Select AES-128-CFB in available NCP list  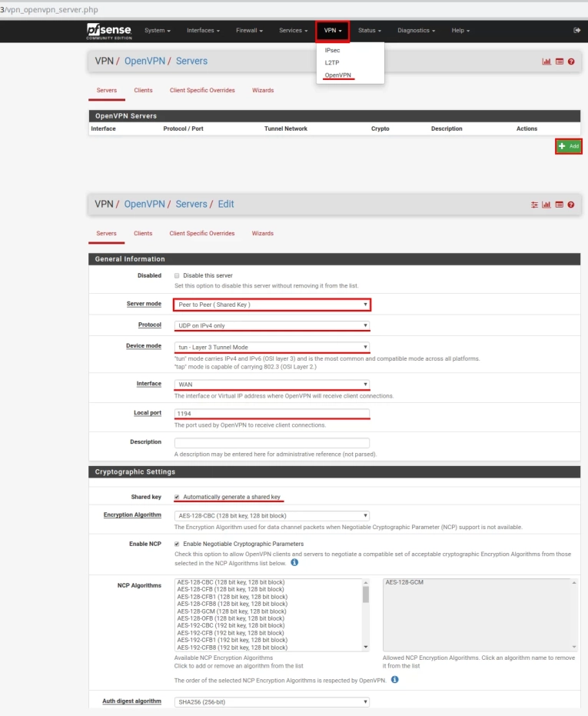tap(231, 590)
